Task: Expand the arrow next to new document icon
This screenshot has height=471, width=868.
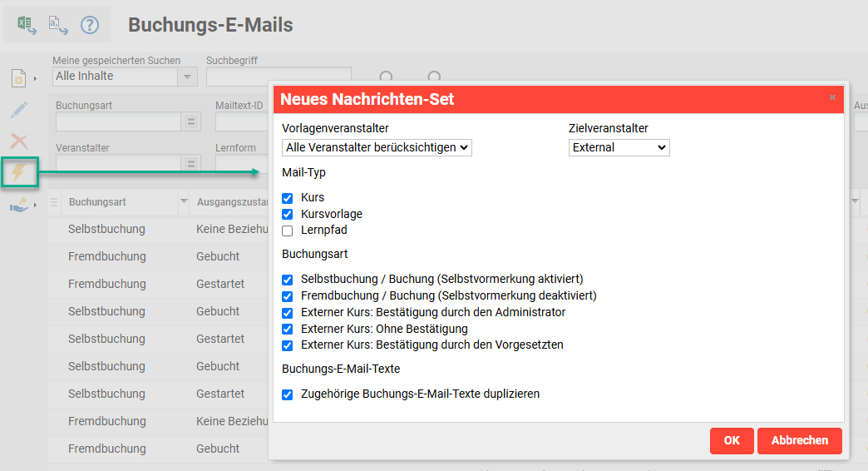Action: 35,79
